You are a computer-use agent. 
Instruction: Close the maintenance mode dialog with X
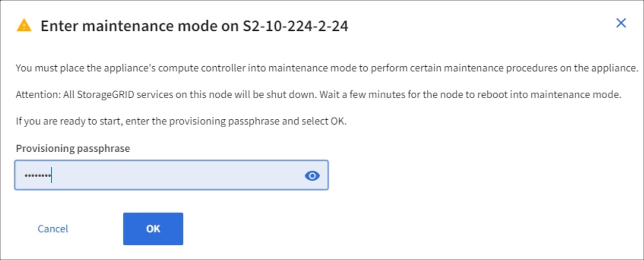pyautogui.click(x=621, y=23)
